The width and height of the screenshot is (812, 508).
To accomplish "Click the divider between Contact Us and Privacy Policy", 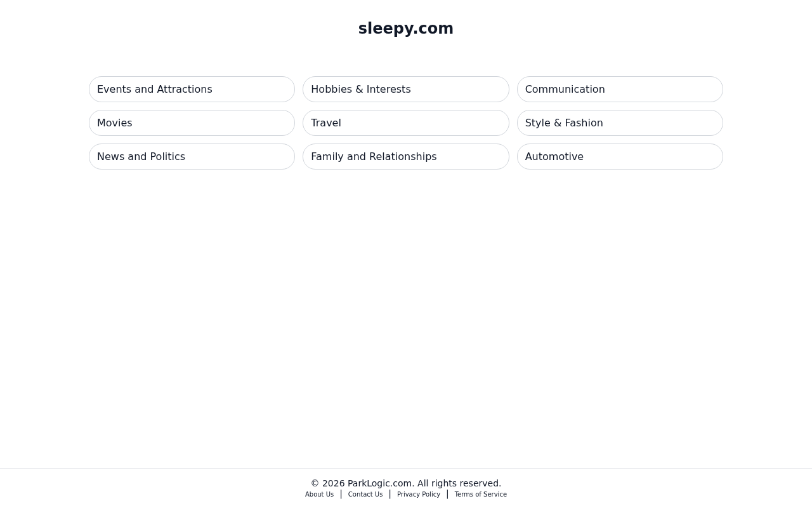I will tap(390, 494).
